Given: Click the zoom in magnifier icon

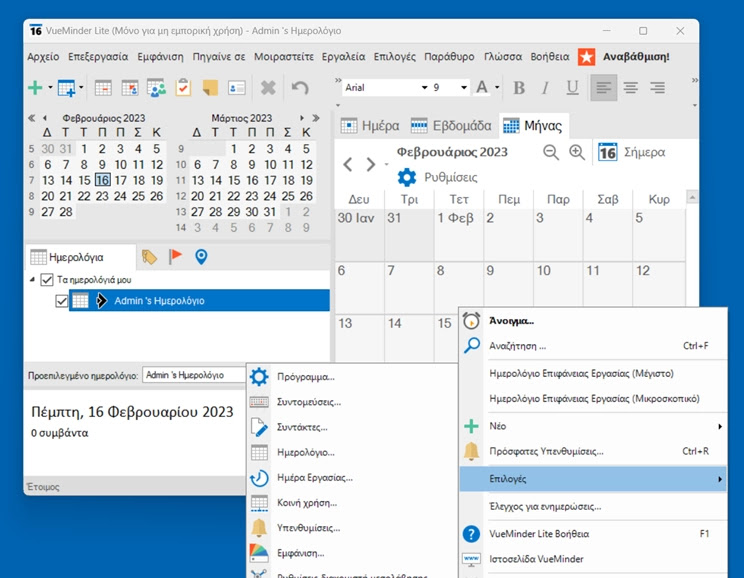Looking at the screenshot, I should [577, 152].
